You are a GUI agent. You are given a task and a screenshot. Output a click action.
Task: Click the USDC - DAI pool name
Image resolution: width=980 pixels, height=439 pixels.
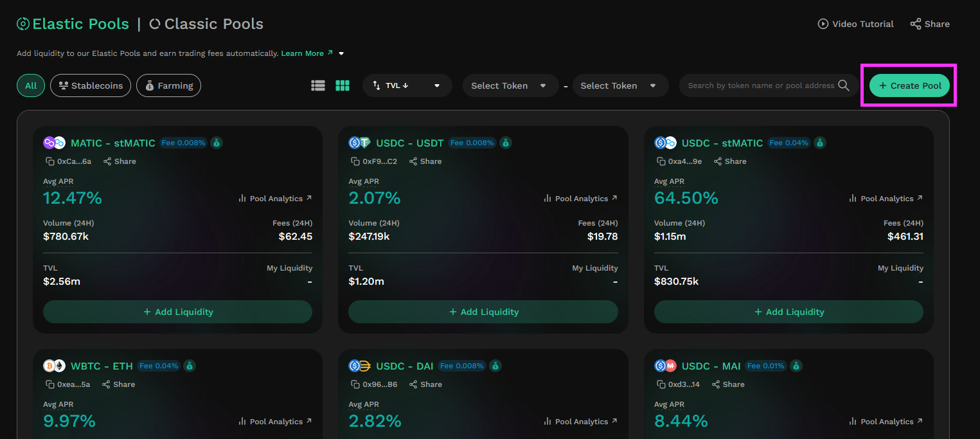tap(405, 366)
